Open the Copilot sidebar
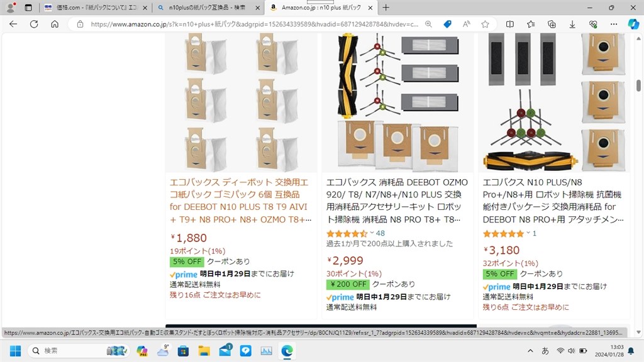 point(633,25)
